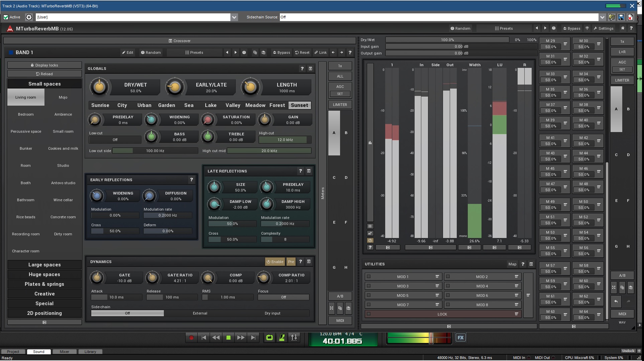The width and height of the screenshot is (644, 361).
Task: Open help question mark in plugin header
Action: [631, 28]
